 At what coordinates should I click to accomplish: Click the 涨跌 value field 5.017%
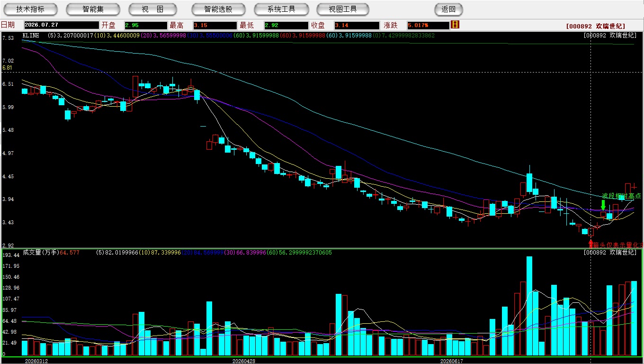(x=428, y=25)
